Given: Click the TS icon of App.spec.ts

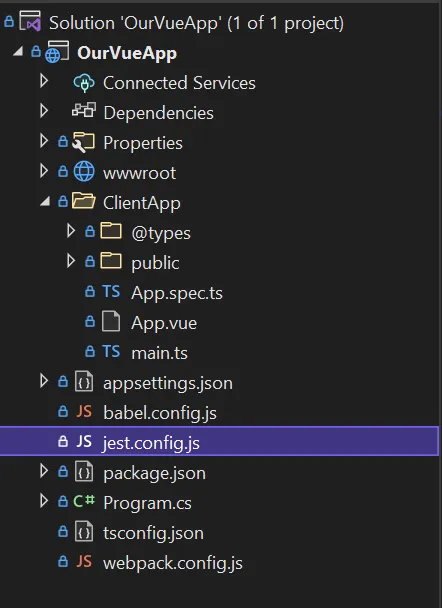Looking at the screenshot, I should click(x=111, y=292).
